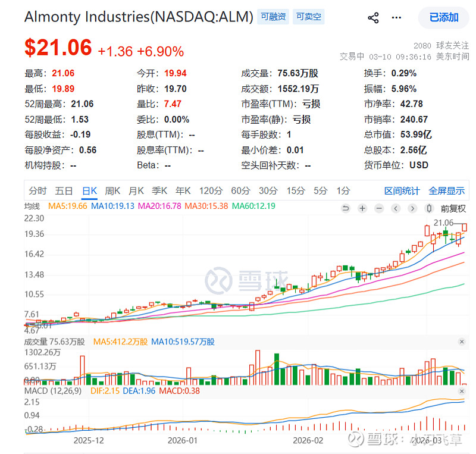Select the 周K chart tab
476x454 pixels.
click(112, 191)
